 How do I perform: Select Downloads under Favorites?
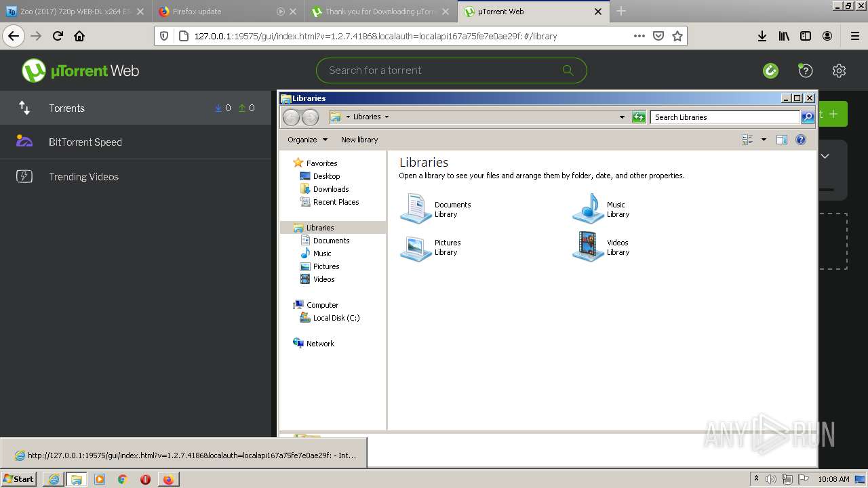[331, 188]
